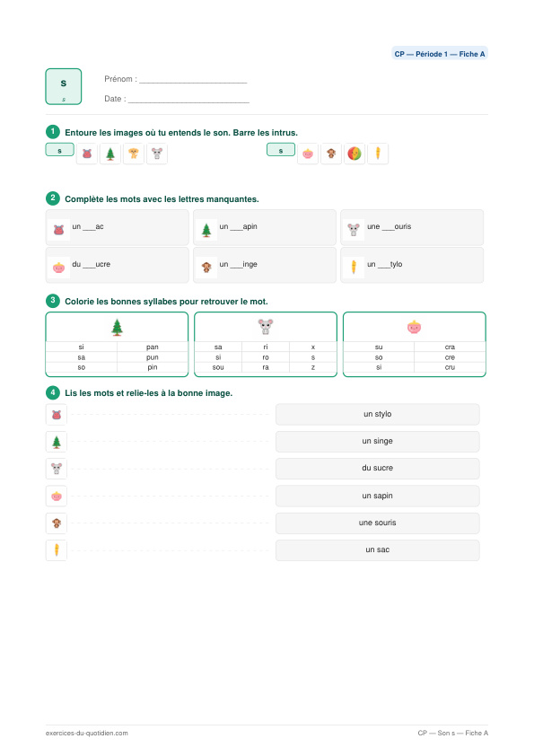Image resolution: width=534 pixels, height=756 pixels.
Task: Click the 'un stylo' word box
Action: (377, 414)
